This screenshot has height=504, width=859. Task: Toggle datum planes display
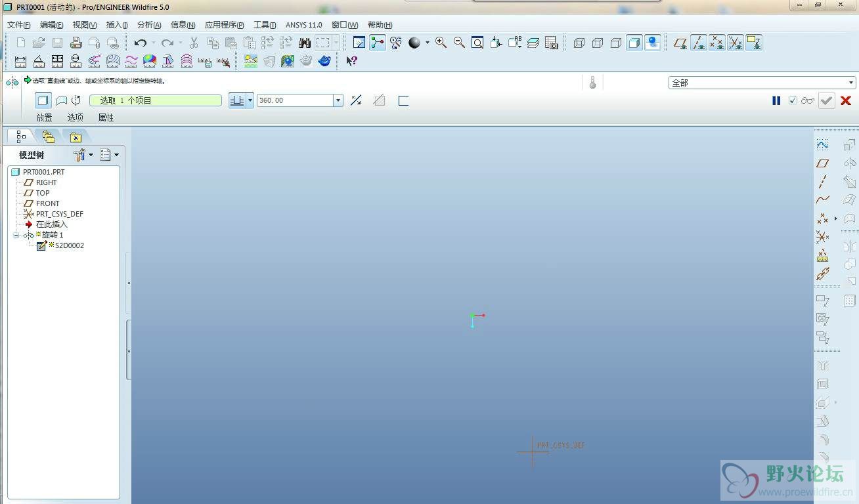(680, 43)
